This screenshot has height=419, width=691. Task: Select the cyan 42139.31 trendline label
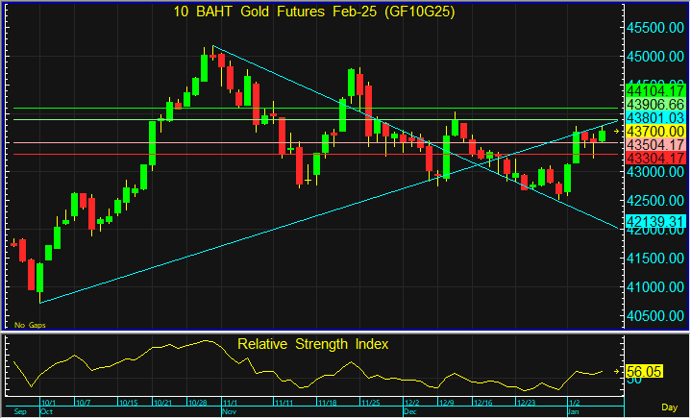[x=654, y=221]
